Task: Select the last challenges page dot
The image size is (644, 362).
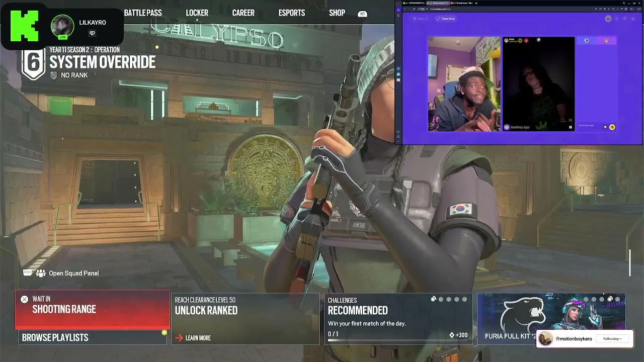Action: 464,299
